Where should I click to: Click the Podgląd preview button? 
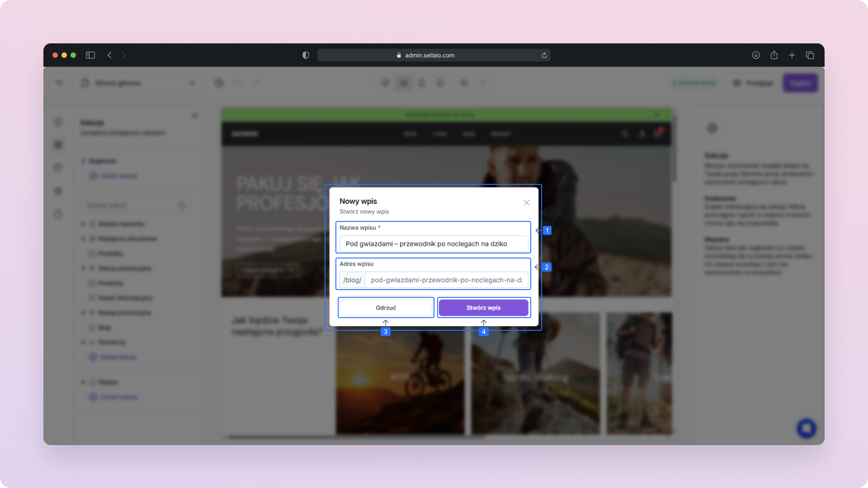tap(753, 83)
